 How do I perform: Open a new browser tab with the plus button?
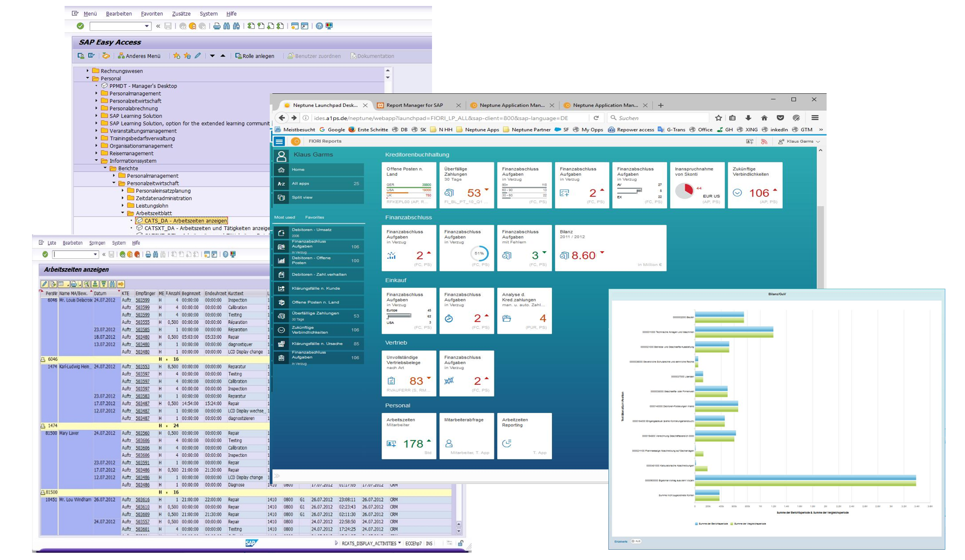(x=661, y=105)
